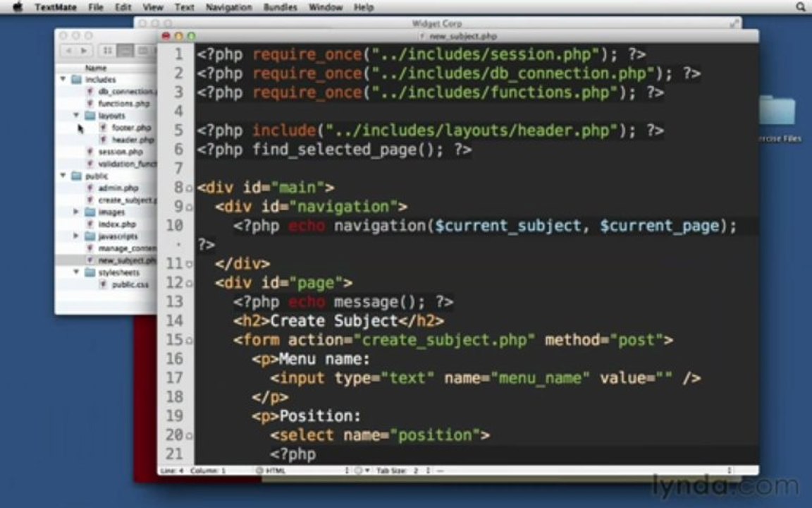Open the Bundles menu

click(x=280, y=7)
